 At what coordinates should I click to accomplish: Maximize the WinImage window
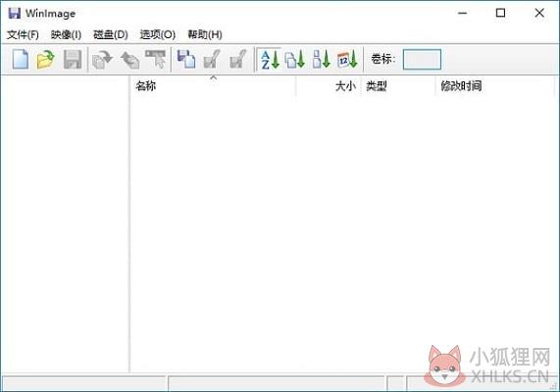[x=501, y=13]
